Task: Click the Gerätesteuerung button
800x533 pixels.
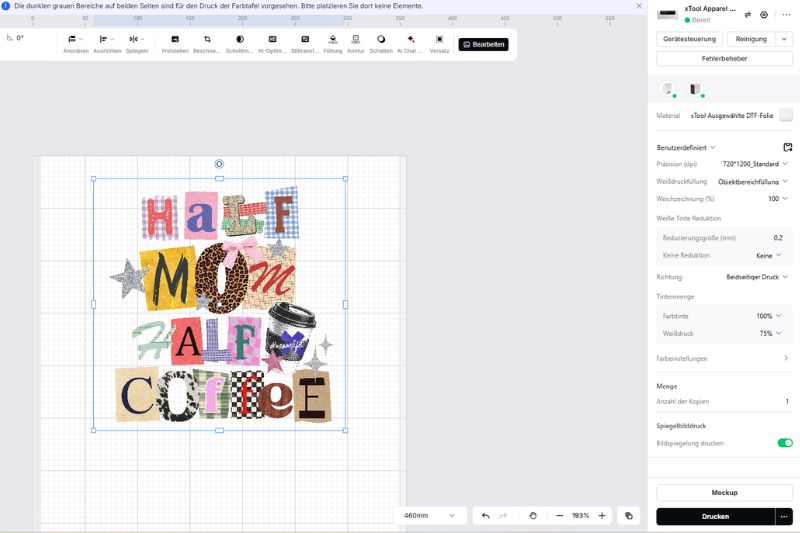Action: click(689, 39)
